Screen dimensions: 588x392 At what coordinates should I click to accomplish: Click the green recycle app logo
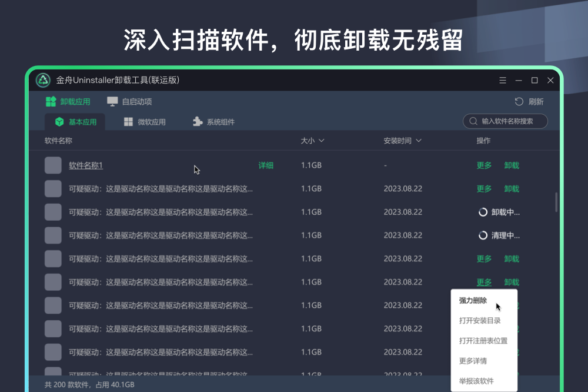43,80
